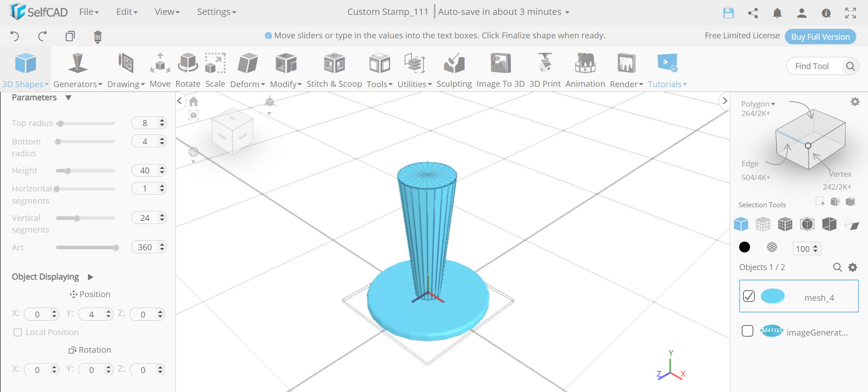Open the Tutorials dropdown
The width and height of the screenshot is (868, 392).
(x=667, y=84)
